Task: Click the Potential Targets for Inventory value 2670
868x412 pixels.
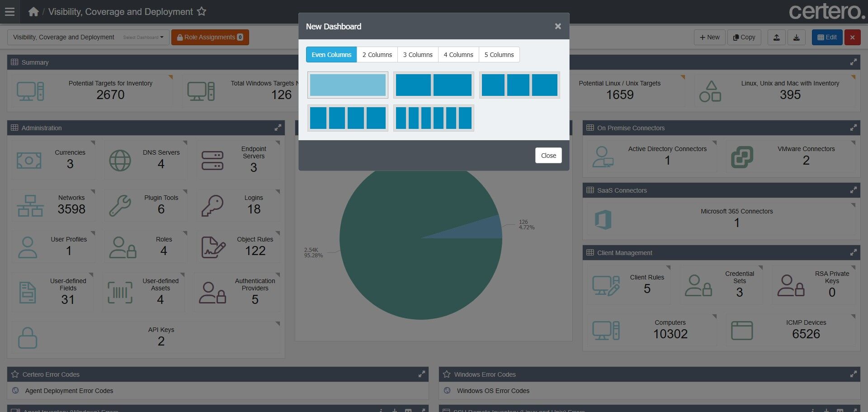Action: tap(110, 95)
